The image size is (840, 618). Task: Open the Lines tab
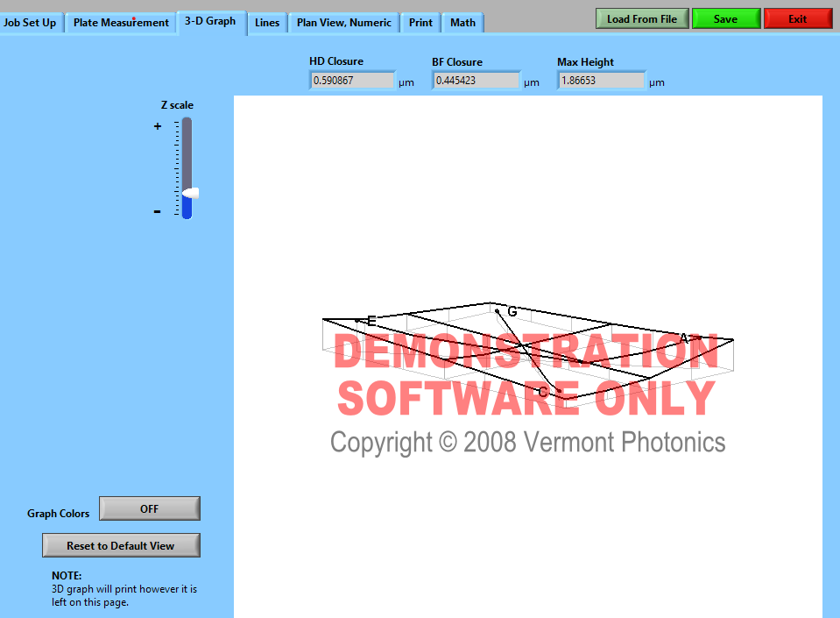tap(267, 23)
